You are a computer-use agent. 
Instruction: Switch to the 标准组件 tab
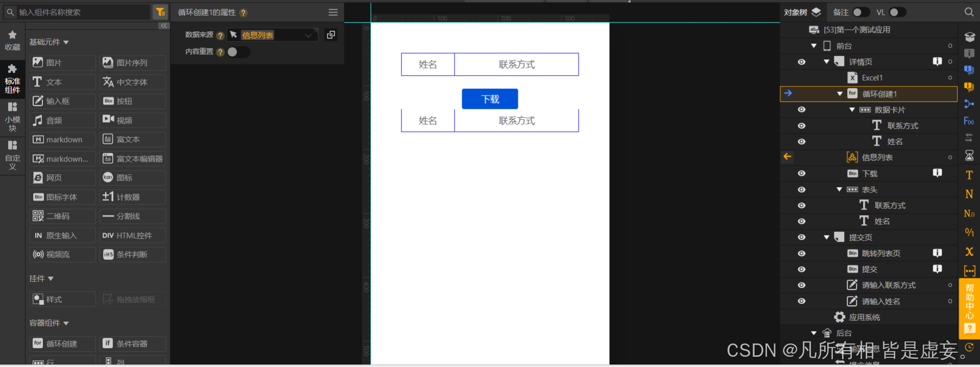click(12, 79)
